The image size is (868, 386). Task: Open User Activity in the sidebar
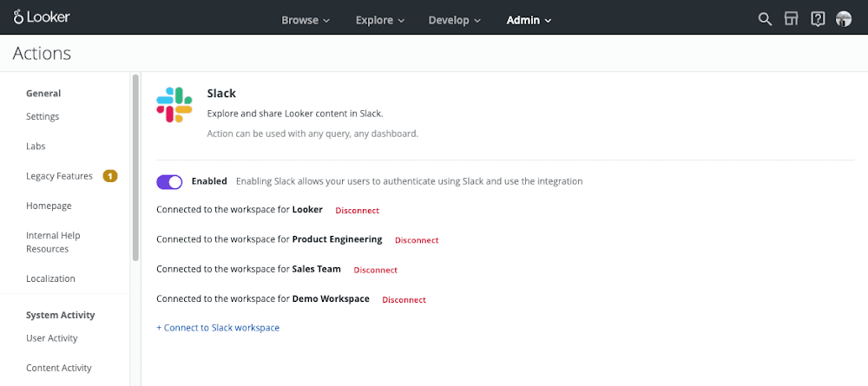[x=51, y=338]
